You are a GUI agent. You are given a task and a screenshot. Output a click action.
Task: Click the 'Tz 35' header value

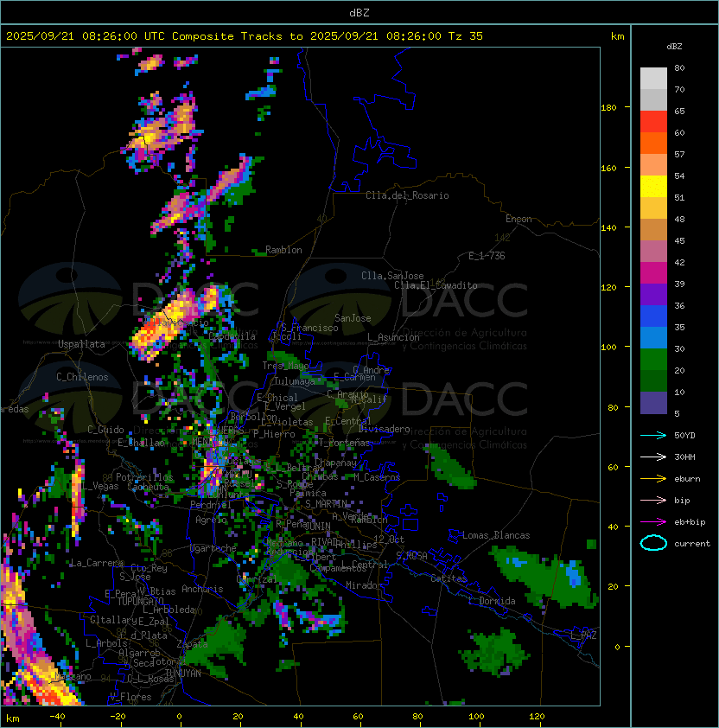coord(466,36)
